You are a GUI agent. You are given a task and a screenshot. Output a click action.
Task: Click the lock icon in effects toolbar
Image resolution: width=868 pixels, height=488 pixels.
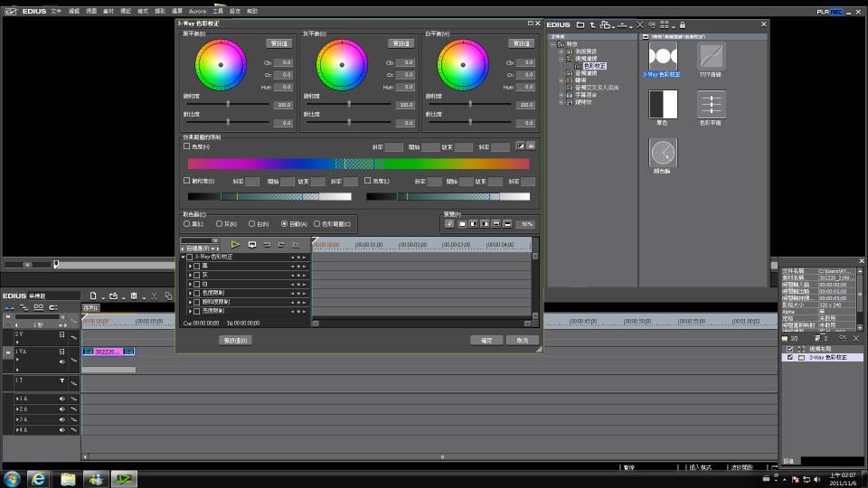click(682, 24)
